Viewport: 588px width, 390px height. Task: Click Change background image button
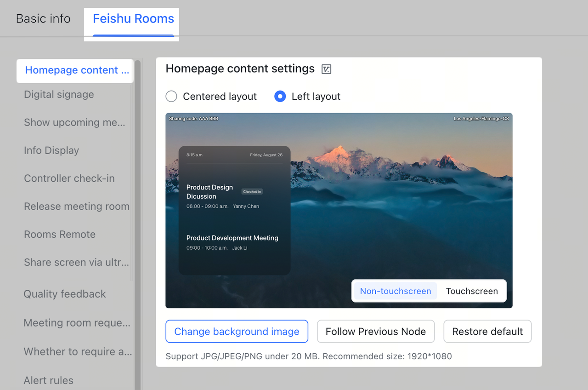(x=237, y=332)
